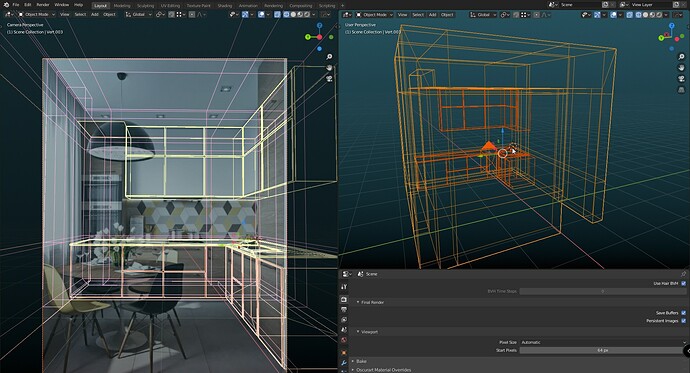Open Add menu in left viewport header
The width and height of the screenshot is (690, 373).
coord(95,15)
